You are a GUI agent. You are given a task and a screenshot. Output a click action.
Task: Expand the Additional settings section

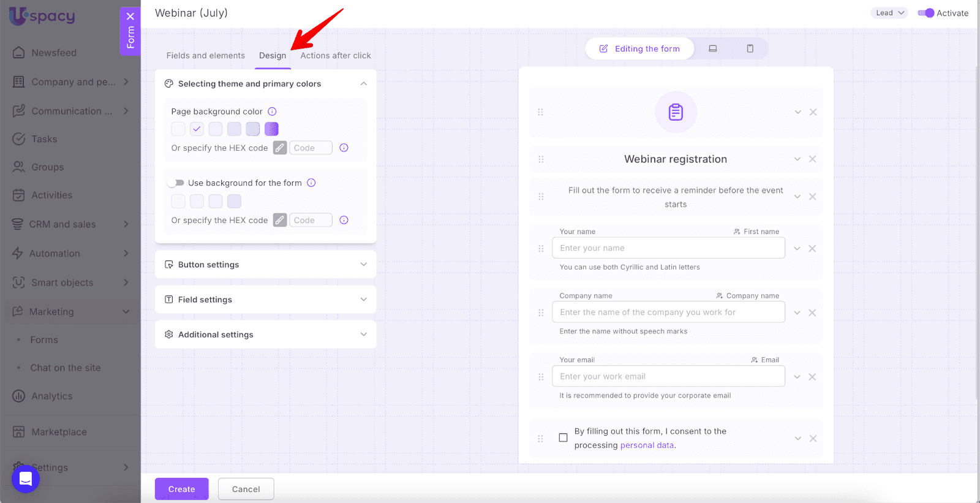266,335
